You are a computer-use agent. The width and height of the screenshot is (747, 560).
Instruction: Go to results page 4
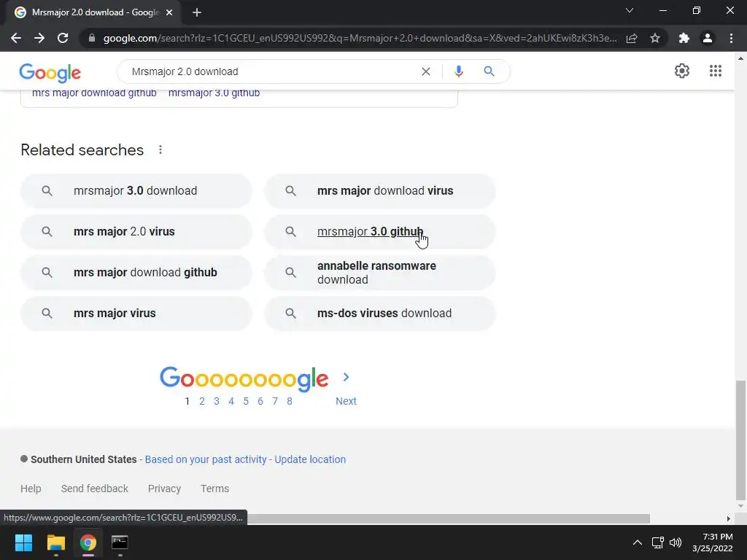[x=231, y=402]
